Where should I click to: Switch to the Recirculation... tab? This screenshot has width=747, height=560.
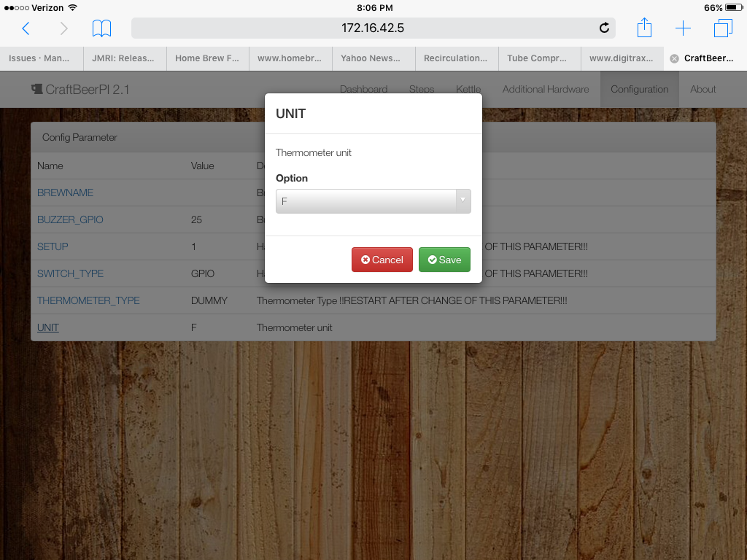[457, 58]
